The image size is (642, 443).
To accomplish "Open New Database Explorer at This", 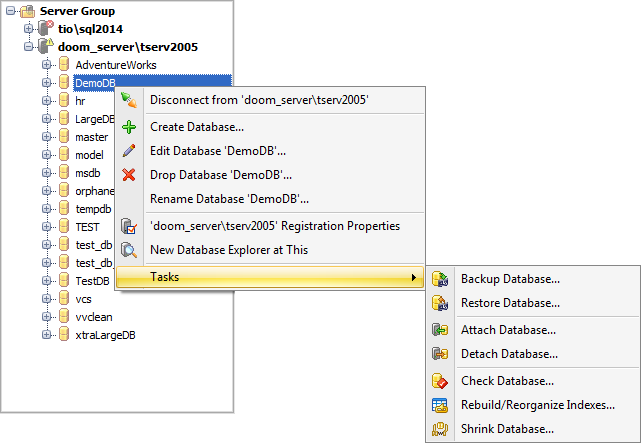I will coord(226,250).
